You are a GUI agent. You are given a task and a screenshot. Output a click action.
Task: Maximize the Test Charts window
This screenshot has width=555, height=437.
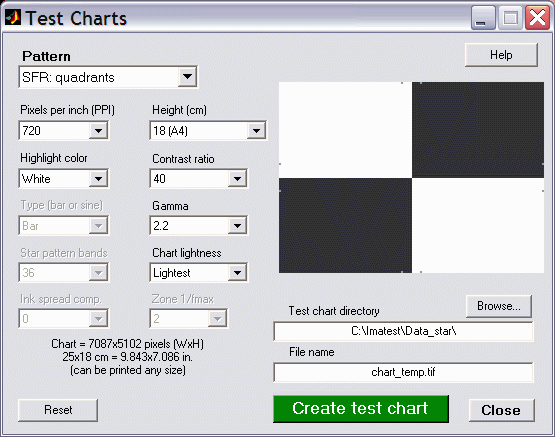click(x=510, y=18)
